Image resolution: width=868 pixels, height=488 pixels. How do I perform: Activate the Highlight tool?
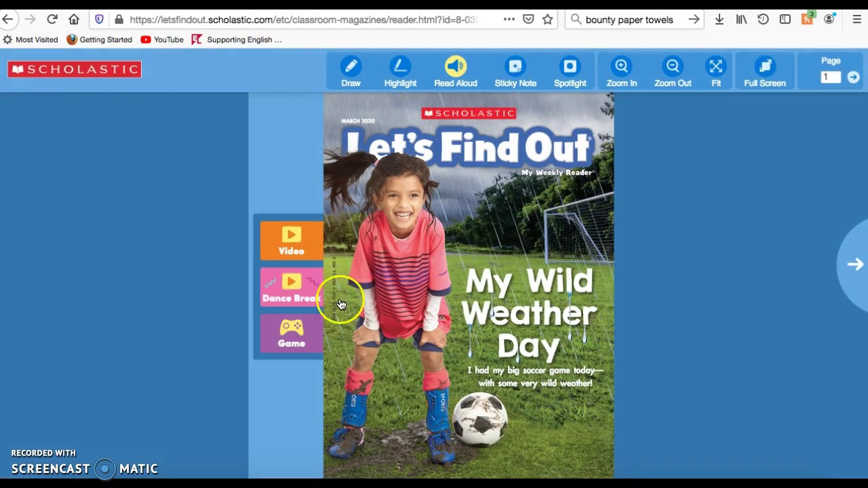(x=400, y=71)
